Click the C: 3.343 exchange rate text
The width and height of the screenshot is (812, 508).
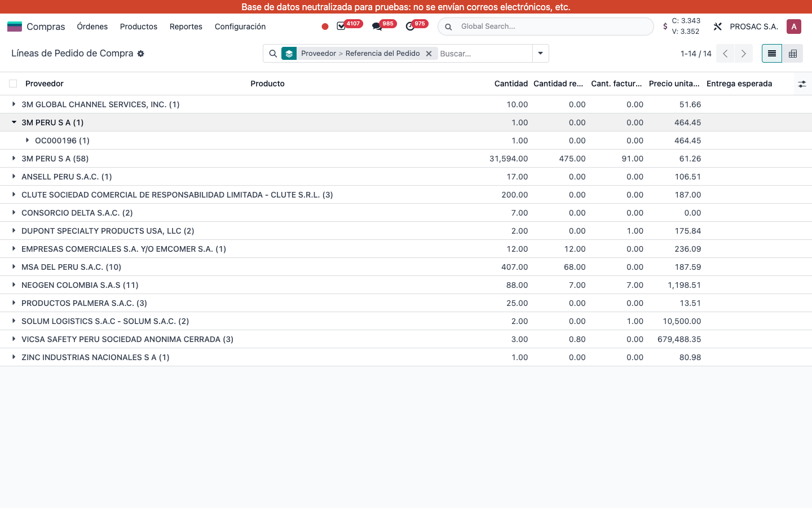click(x=686, y=21)
